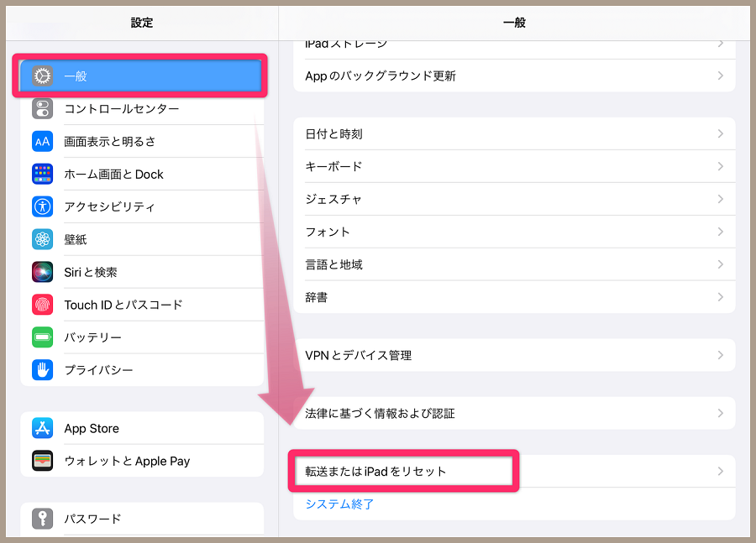Expand the 言語と地域 chevron

click(x=721, y=264)
